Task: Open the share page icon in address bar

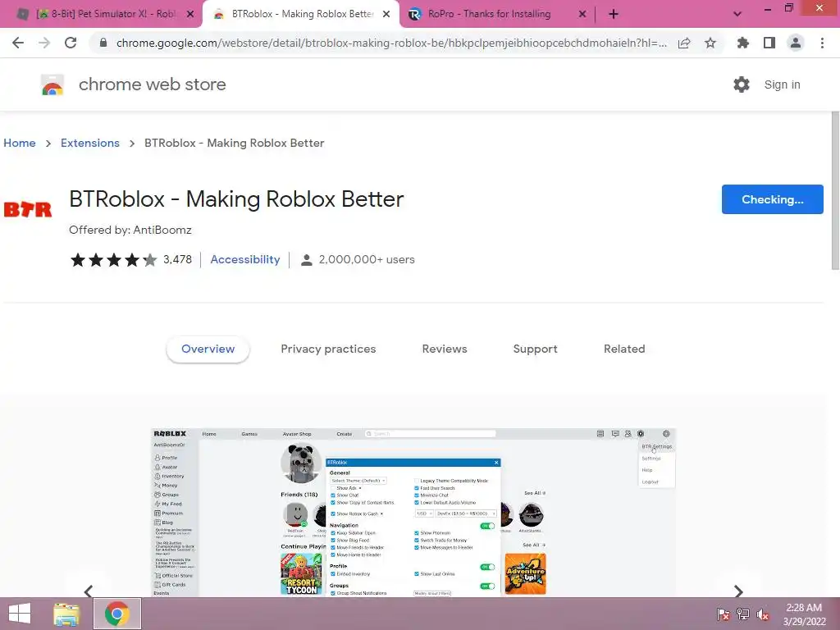Action: pos(684,43)
